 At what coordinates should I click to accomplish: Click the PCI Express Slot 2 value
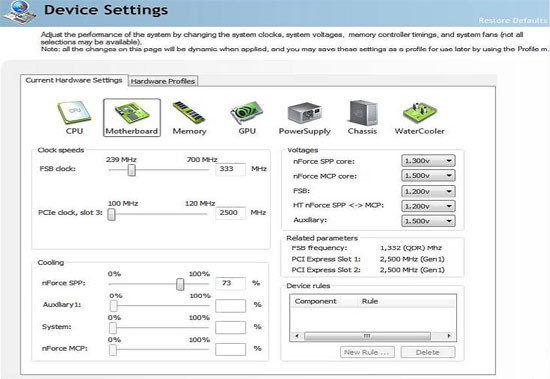[x=412, y=270]
